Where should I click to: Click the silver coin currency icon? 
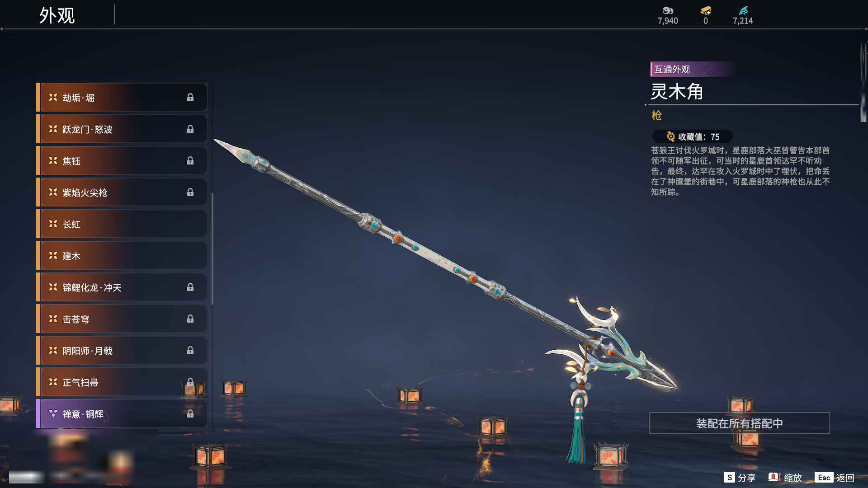pyautogui.click(x=668, y=10)
